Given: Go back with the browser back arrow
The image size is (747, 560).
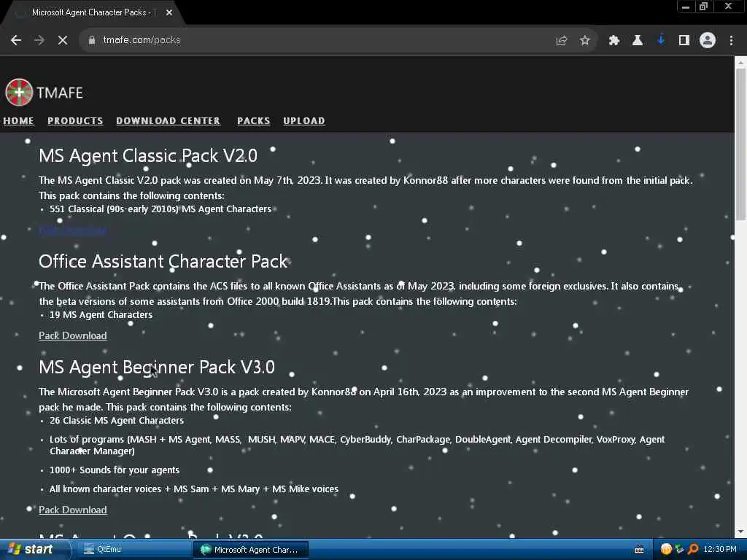Looking at the screenshot, I should (16, 40).
